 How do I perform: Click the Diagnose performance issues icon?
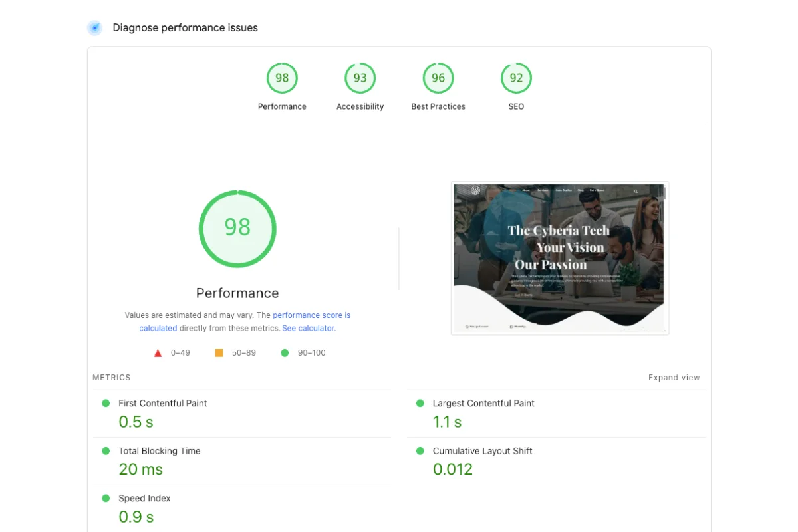[x=95, y=28]
